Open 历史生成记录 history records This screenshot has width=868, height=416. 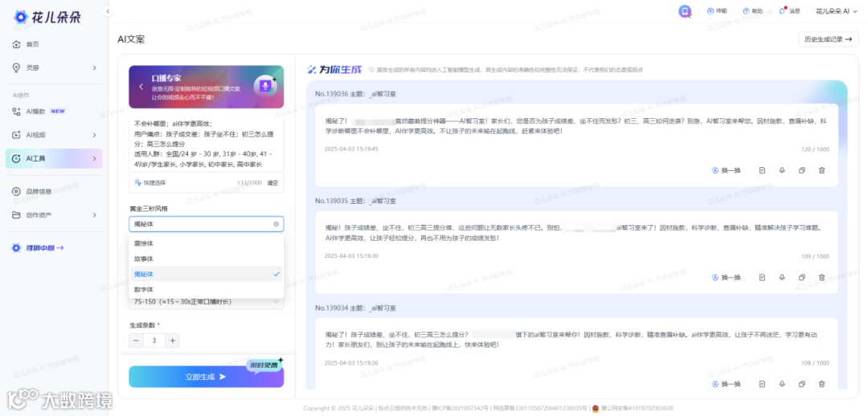tap(828, 40)
